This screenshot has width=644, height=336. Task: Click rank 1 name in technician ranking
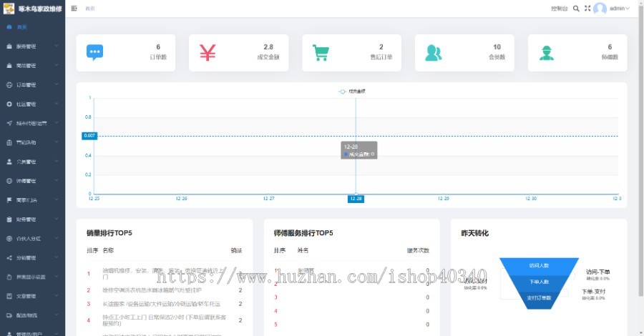point(306,270)
